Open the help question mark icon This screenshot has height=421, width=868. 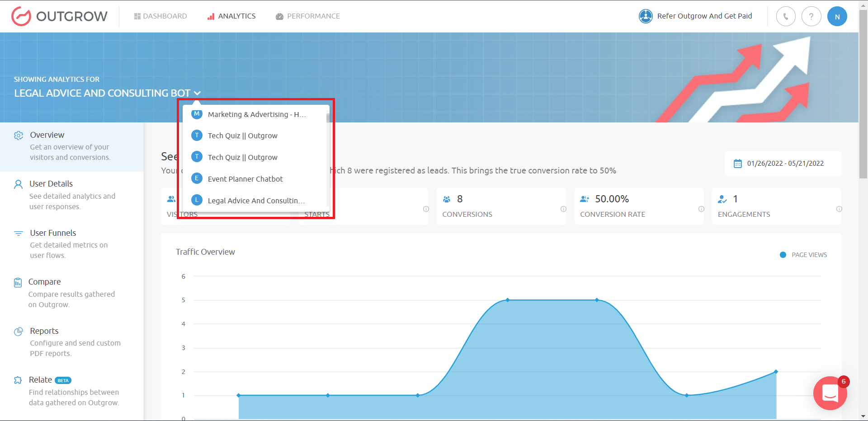click(x=811, y=17)
